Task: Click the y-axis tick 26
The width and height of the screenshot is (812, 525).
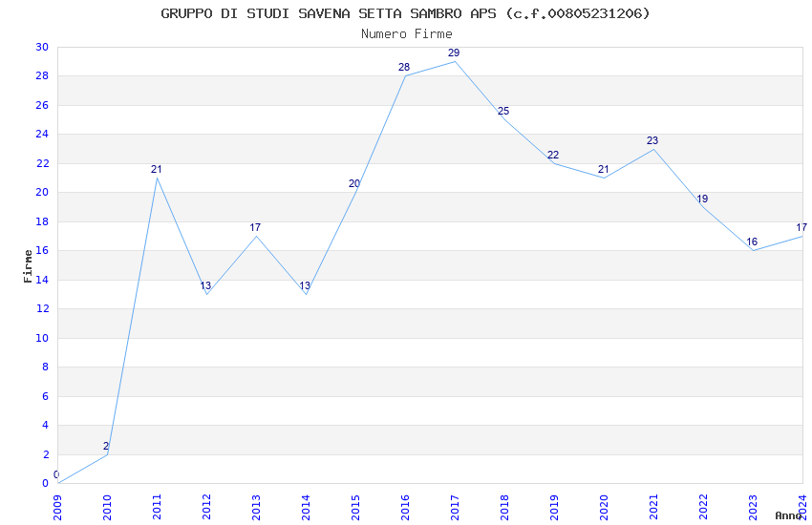Action: [x=42, y=105]
